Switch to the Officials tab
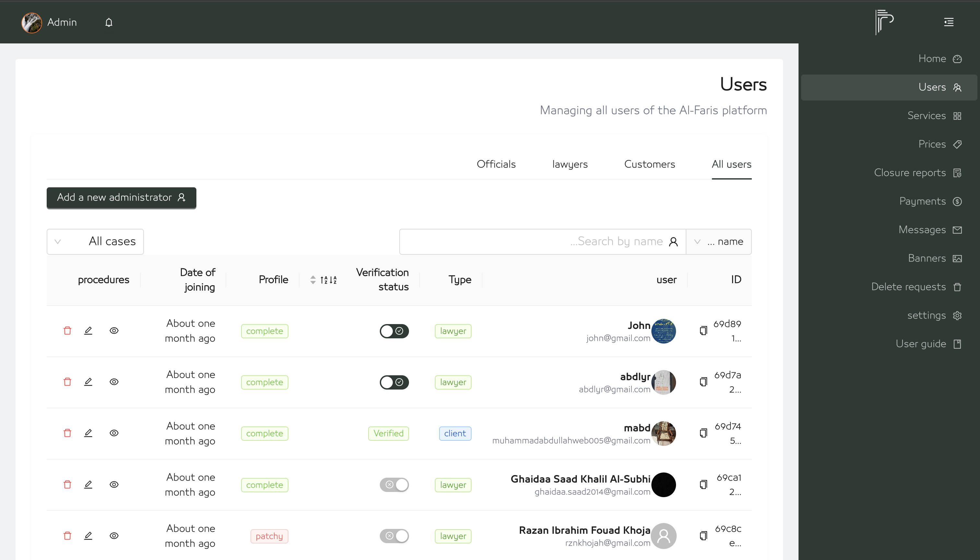Screen dimensions: 980x560 (x=496, y=164)
